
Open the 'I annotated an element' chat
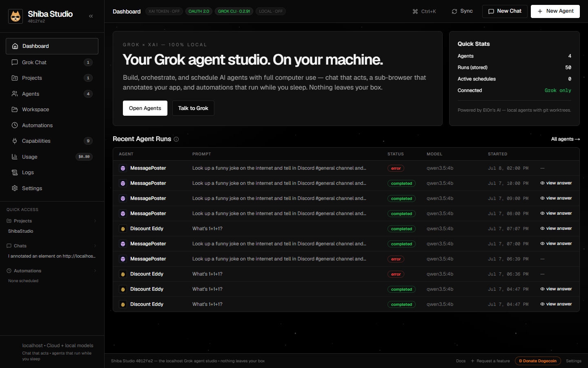[x=52, y=256]
